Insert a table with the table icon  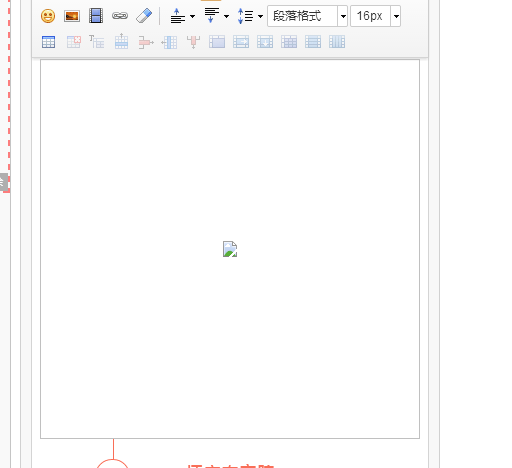(48, 42)
